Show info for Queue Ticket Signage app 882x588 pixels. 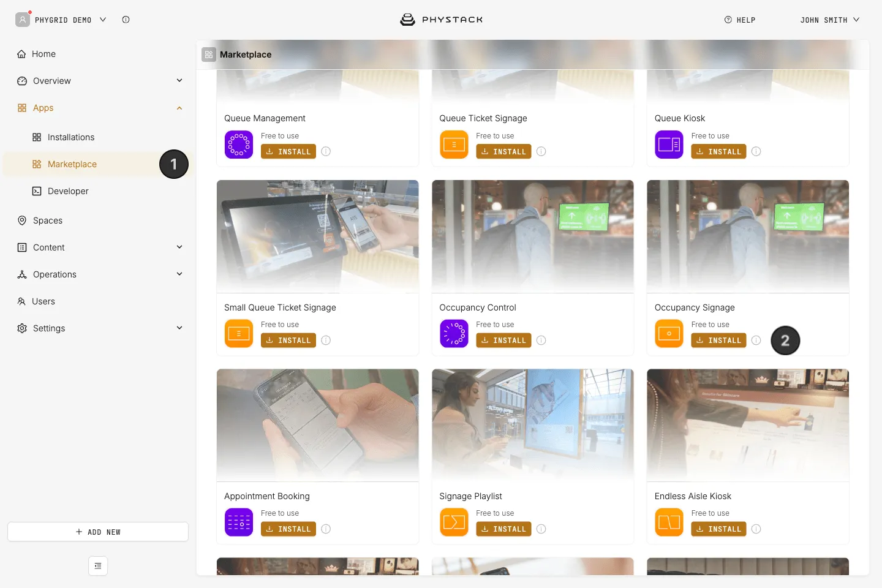[541, 151]
